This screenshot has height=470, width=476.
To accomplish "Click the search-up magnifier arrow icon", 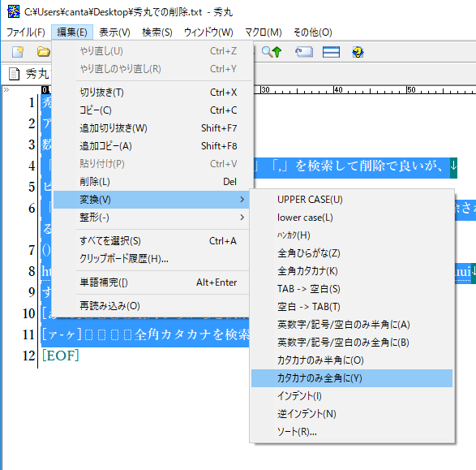I will point(272,52).
